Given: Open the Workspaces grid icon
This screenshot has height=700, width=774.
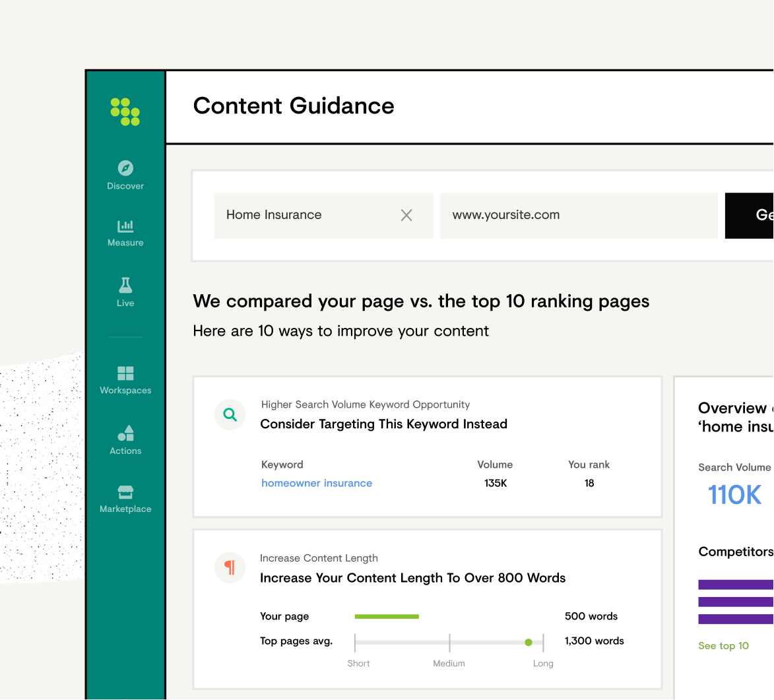Looking at the screenshot, I should click(x=125, y=373).
